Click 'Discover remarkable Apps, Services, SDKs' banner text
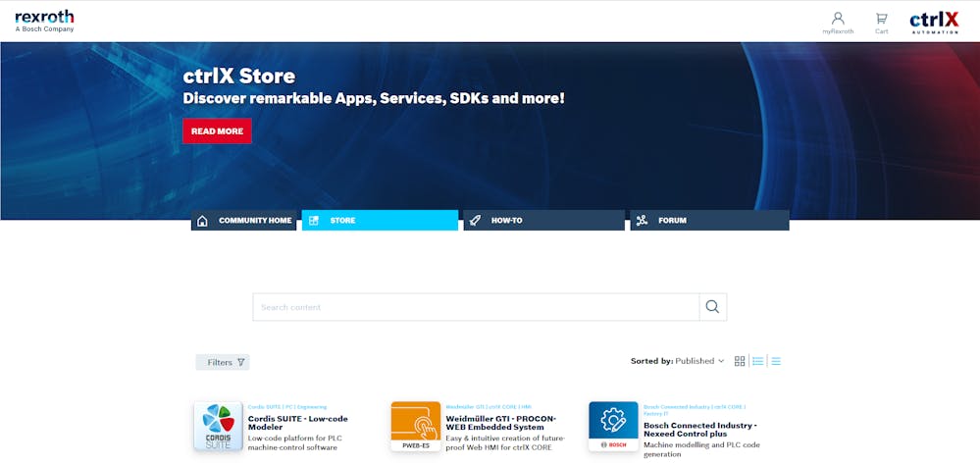The width and height of the screenshot is (980, 466). click(374, 99)
